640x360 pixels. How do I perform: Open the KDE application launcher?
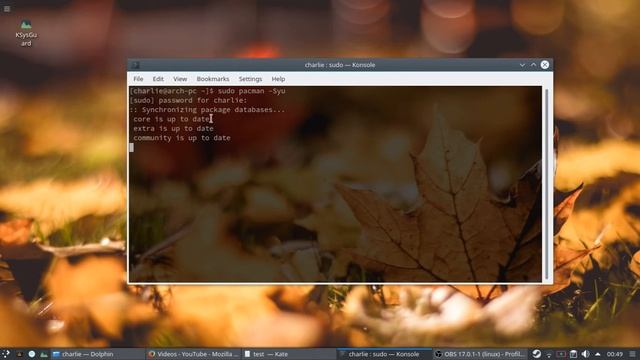[x=6, y=354]
